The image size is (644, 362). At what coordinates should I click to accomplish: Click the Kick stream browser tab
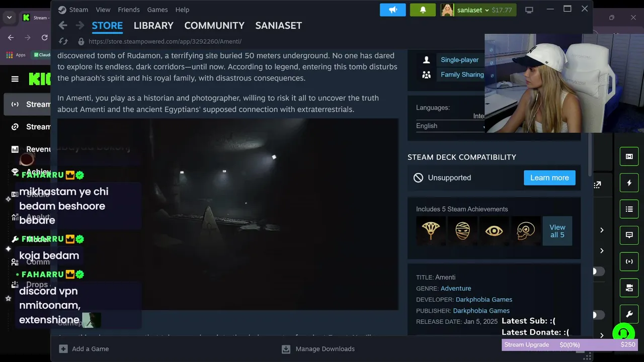(x=36, y=18)
